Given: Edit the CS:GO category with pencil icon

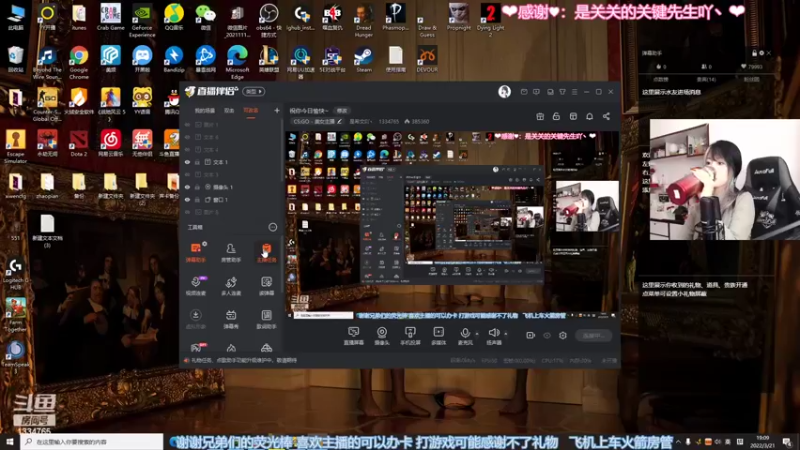Looking at the screenshot, I should click(x=339, y=121).
